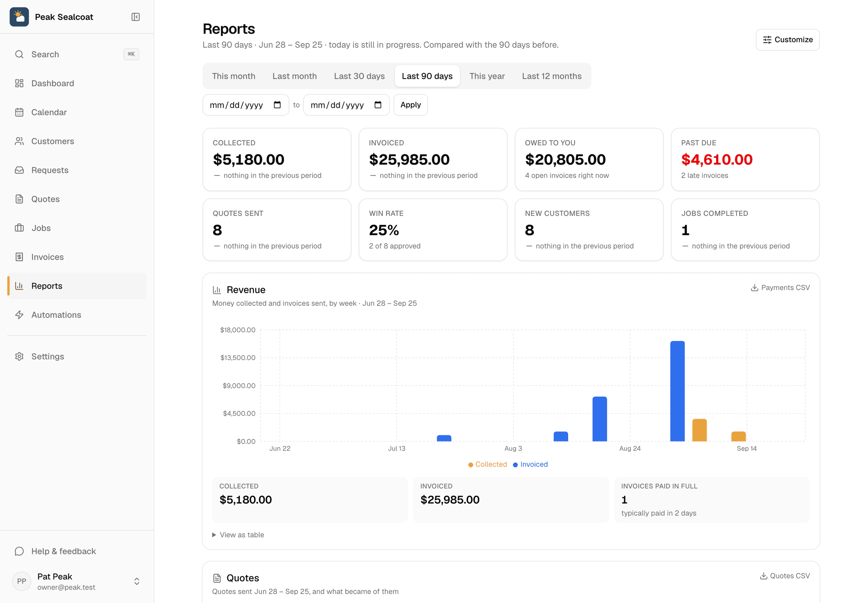868x603 pixels.
Task: Toggle the Collected legend item
Action: 488,464
